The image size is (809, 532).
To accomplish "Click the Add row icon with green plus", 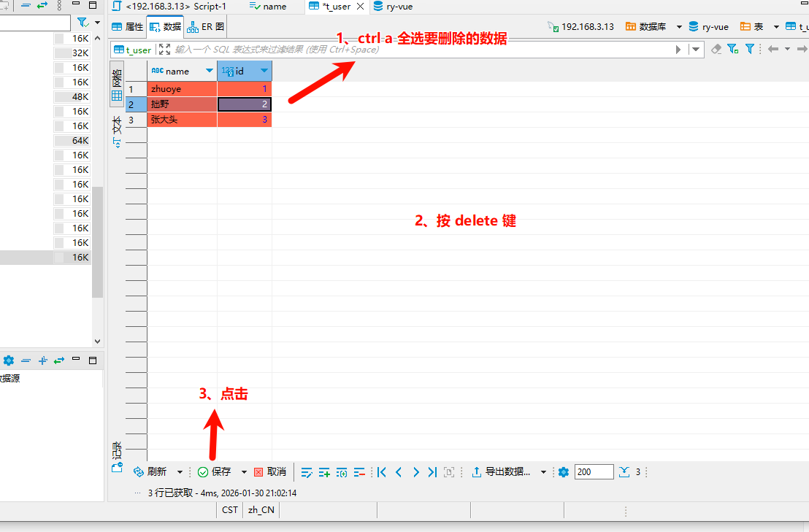I will (x=324, y=472).
